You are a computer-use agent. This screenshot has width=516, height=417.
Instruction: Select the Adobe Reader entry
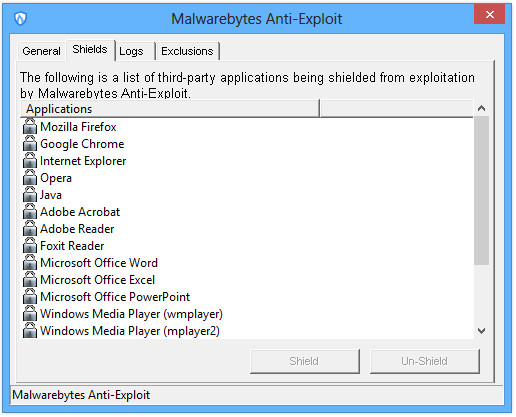(x=77, y=229)
